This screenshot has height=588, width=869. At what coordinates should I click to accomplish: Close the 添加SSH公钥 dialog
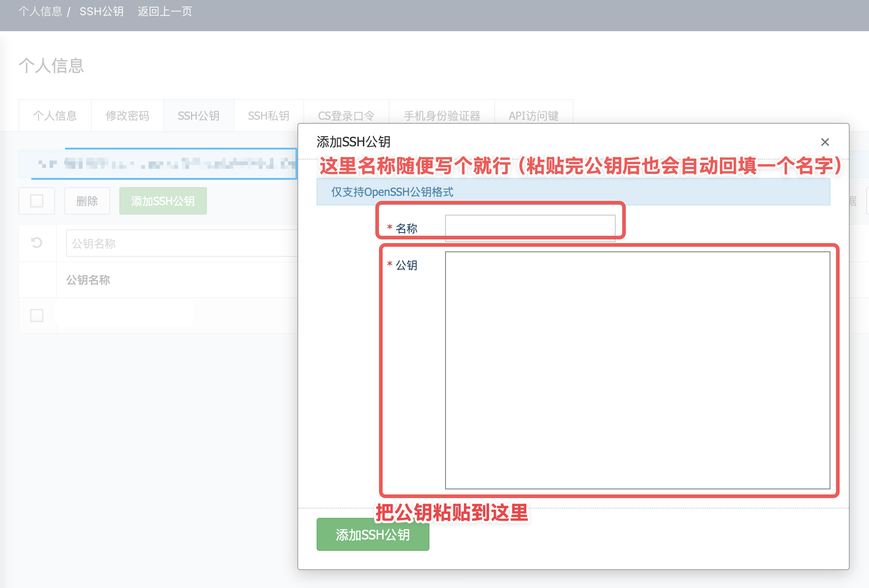[x=824, y=142]
